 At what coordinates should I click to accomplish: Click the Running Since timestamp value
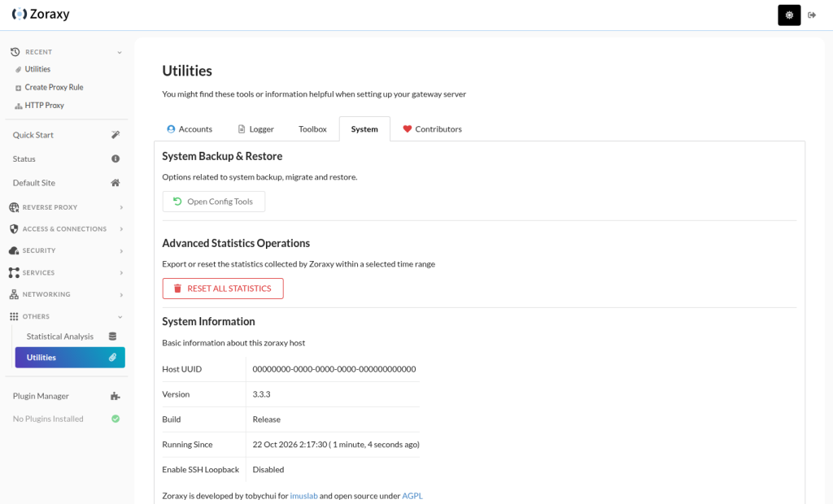[336, 445]
